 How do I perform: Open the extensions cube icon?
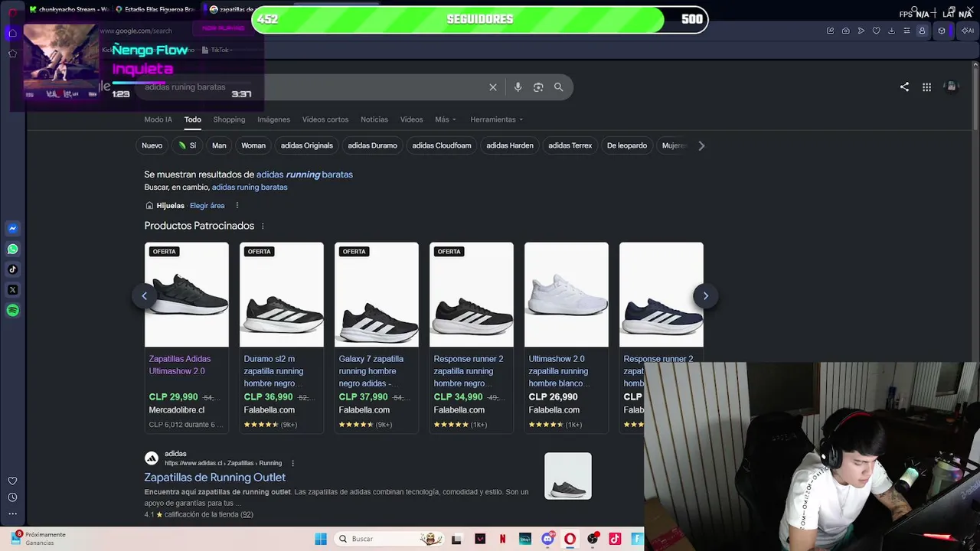[942, 31]
